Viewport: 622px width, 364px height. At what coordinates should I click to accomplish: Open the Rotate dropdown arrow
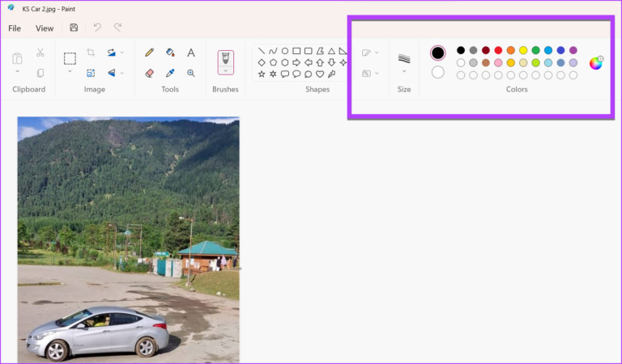122,53
